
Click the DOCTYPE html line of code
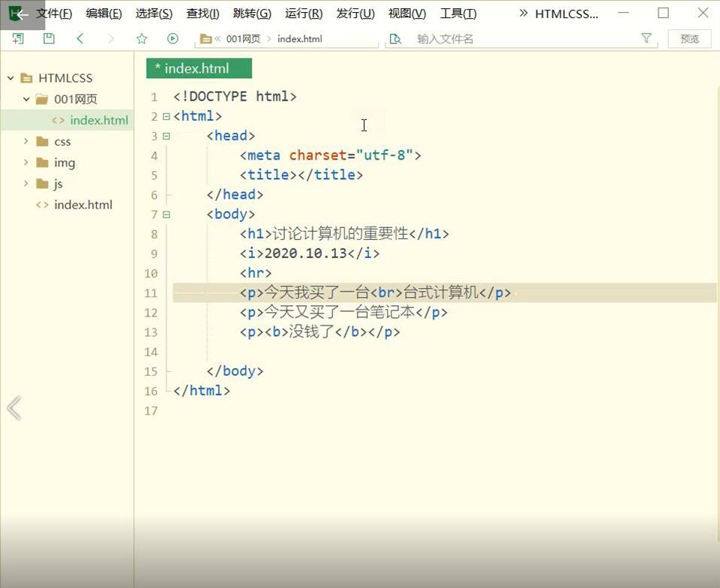coord(235,97)
